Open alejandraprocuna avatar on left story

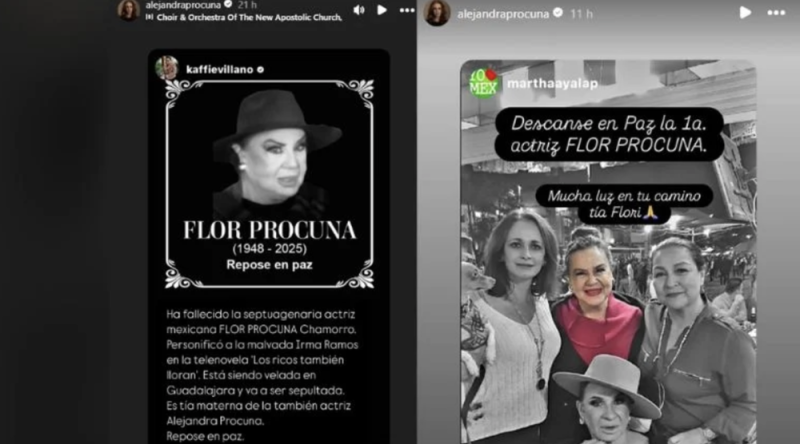(x=129, y=9)
